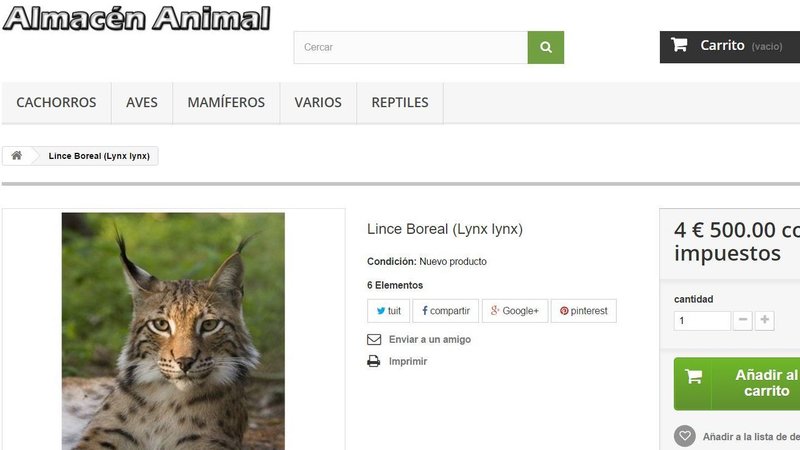Increase quantity with plus button
Image resolution: width=800 pixels, height=450 pixels.
pyautogui.click(x=765, y=321)
